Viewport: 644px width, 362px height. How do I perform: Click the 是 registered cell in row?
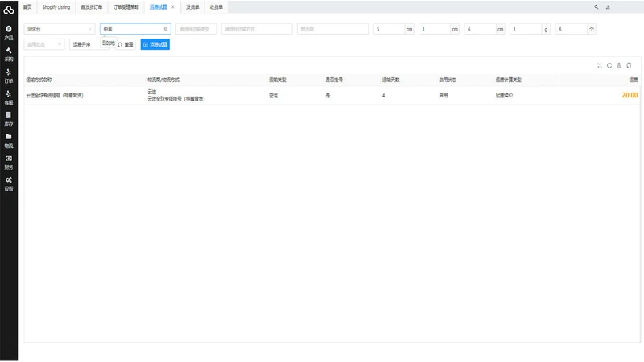point(328,95)
